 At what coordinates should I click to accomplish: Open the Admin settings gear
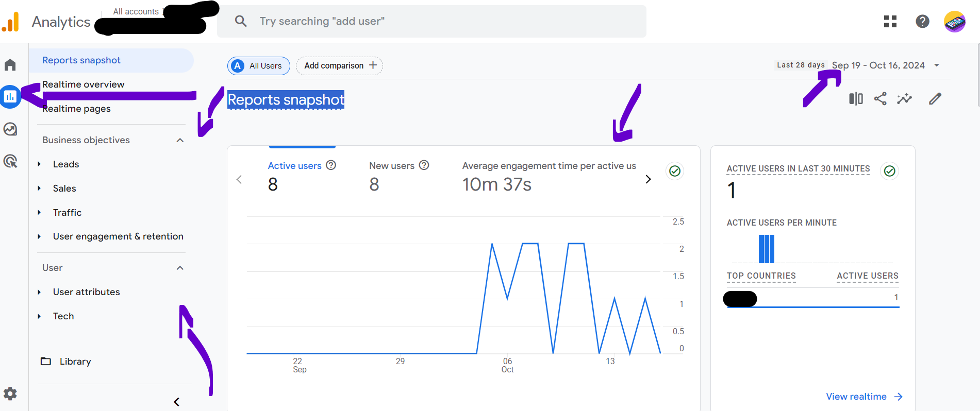tap(10, 394)
